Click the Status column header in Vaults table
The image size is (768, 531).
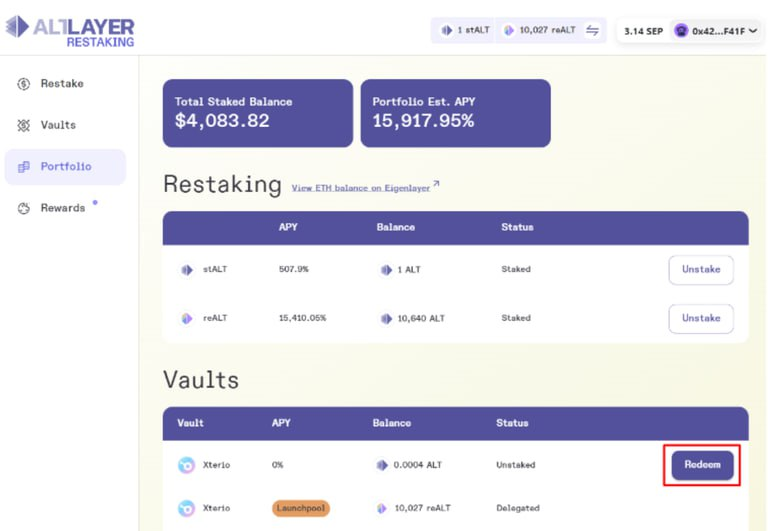(x=512, y=423)
